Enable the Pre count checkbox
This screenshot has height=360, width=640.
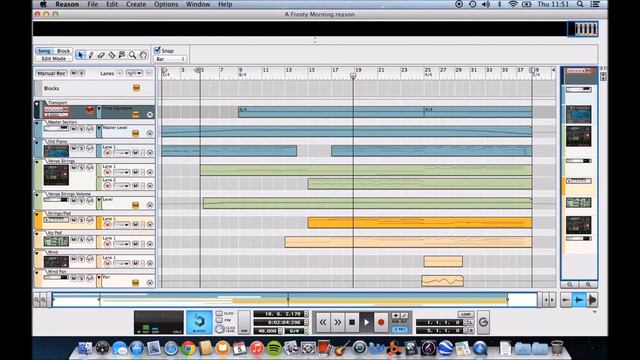click(219, 320)
